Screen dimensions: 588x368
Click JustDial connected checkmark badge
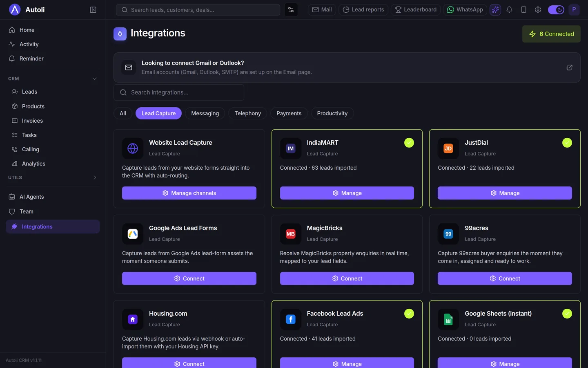click(567, 143)
